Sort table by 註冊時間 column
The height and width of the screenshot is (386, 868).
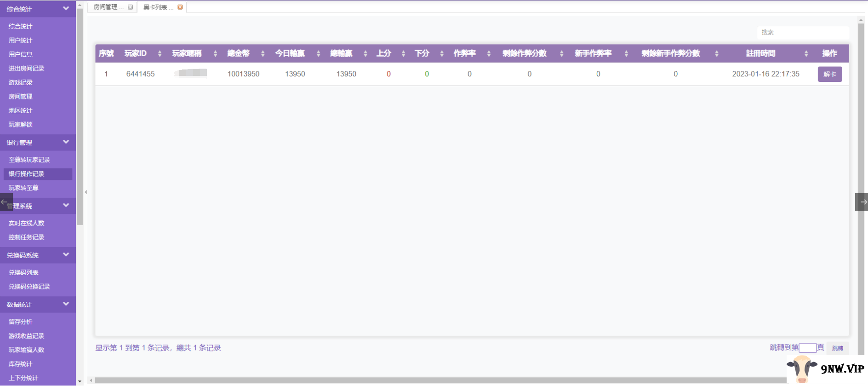806,54
